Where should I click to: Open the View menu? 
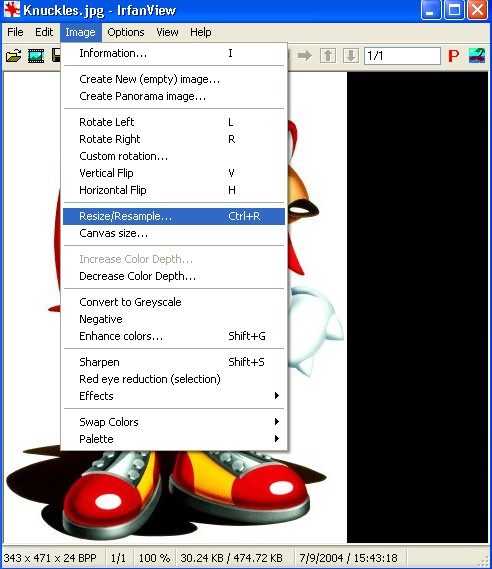[x=167, y=32]
